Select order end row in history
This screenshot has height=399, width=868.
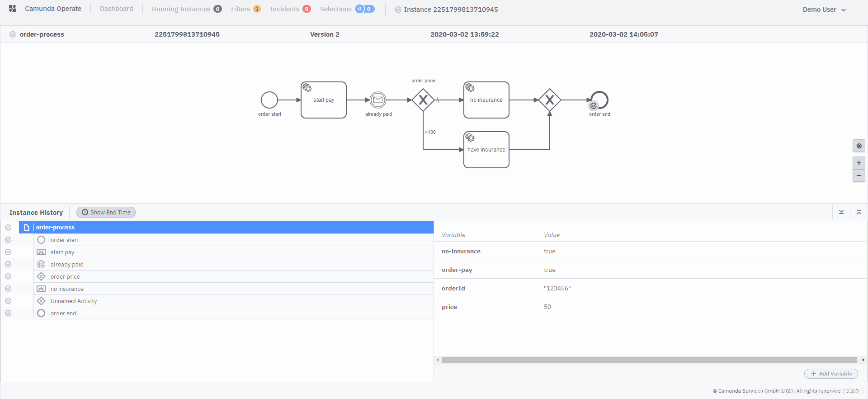tap(233, 313)
